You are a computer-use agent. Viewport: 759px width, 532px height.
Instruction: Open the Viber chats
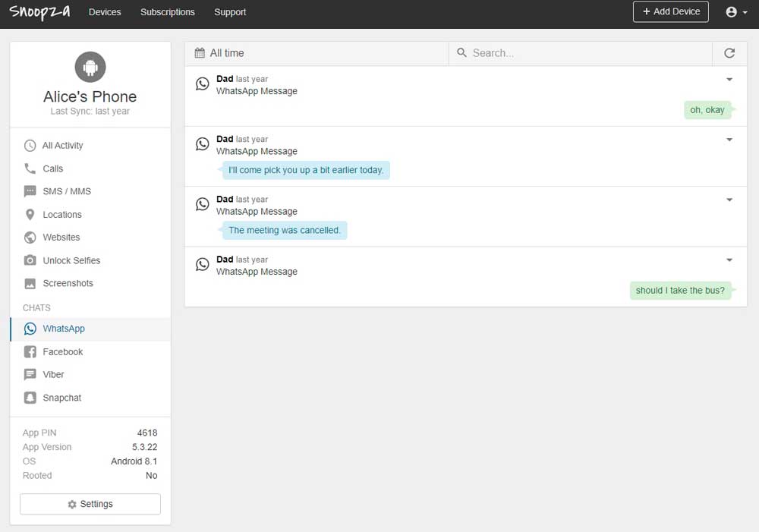(90, 375)
